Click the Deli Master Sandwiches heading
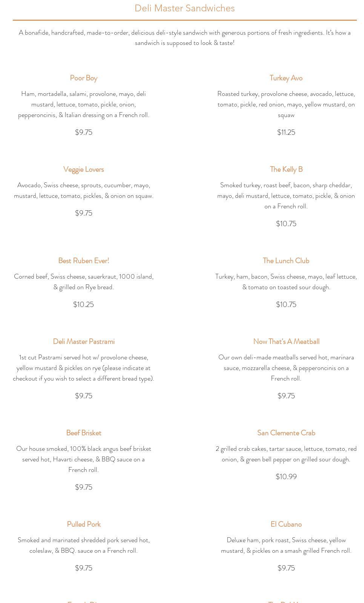This screenshot has width=364, height=603. (x=184, y=8)
